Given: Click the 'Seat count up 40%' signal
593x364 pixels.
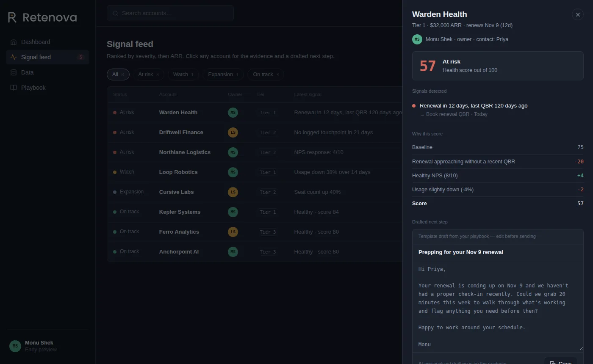Looking at the screenshot, I should pos(317,192).
